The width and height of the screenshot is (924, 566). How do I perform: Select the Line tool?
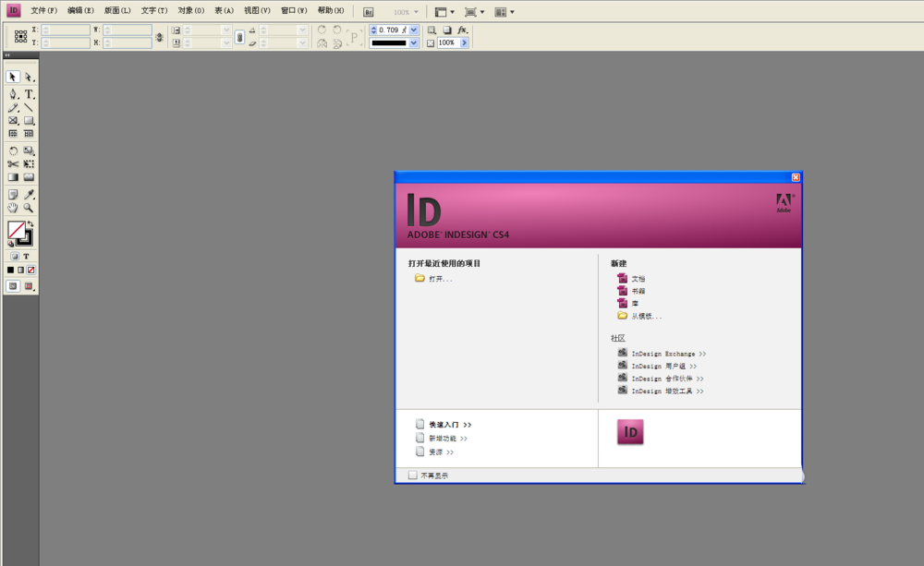29,108
